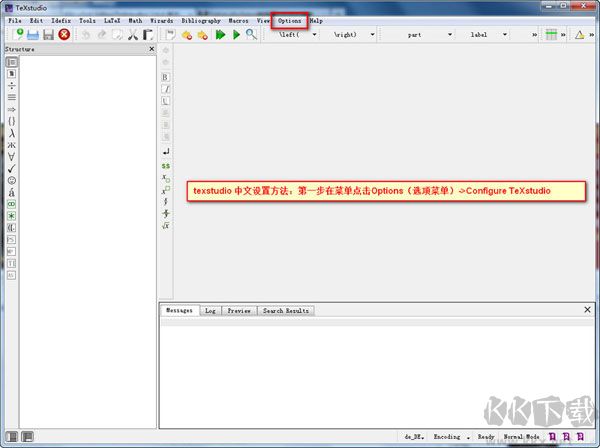Open the Idefix menu
This screenshot has height=448, width=600.
tap(61, 21)
